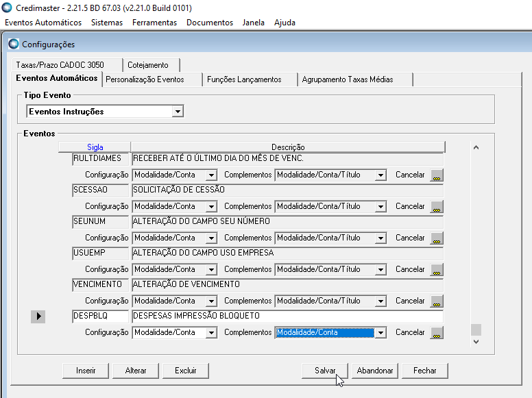This screenshot has width=532, height=398.
Task: Select the Eventos Automáticos tab
Action: 57,78
